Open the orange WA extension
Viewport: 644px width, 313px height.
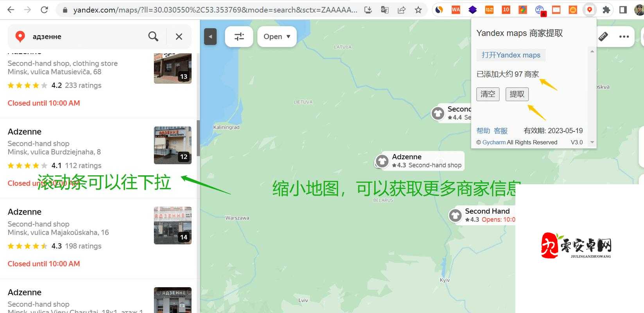point(456,10)
